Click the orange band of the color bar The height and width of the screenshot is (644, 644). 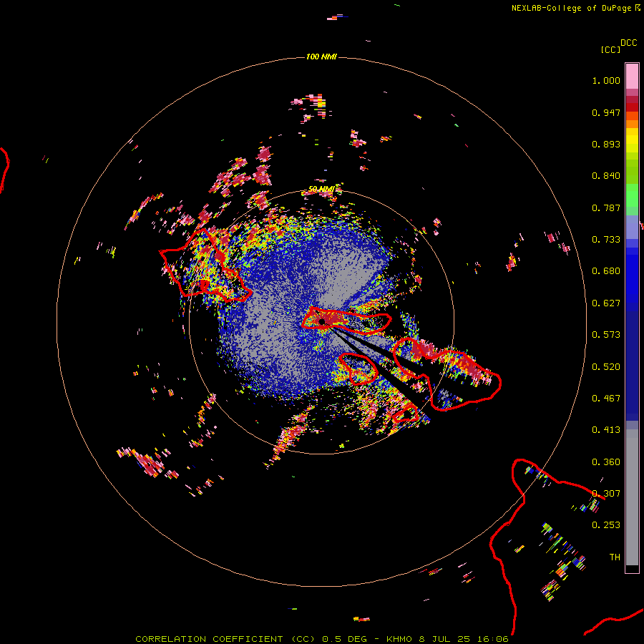(632, 119)
